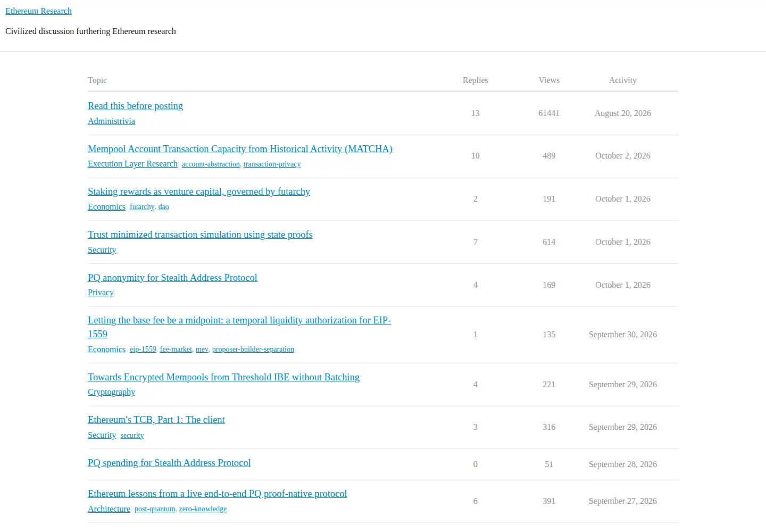Viewport: 766px width, 532px height.
Task: Open "Ethereum's TCB, Part 1" topic
Action: (x=156, y=420)
